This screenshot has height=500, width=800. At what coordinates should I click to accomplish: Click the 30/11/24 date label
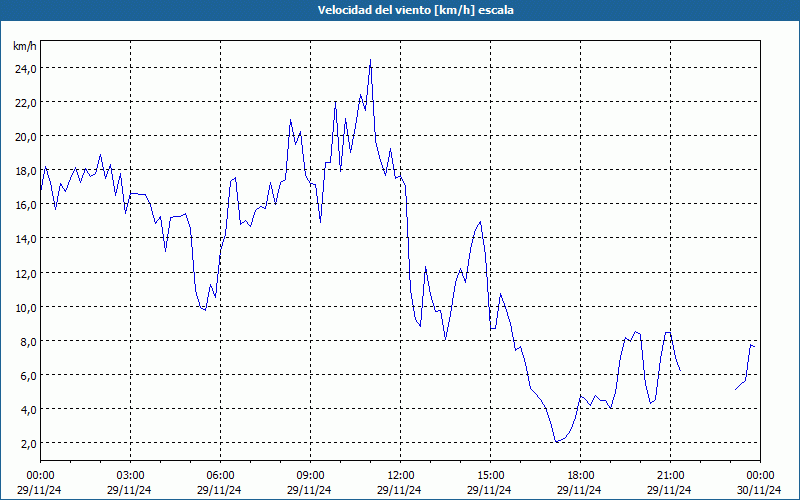tap(760, 490)
